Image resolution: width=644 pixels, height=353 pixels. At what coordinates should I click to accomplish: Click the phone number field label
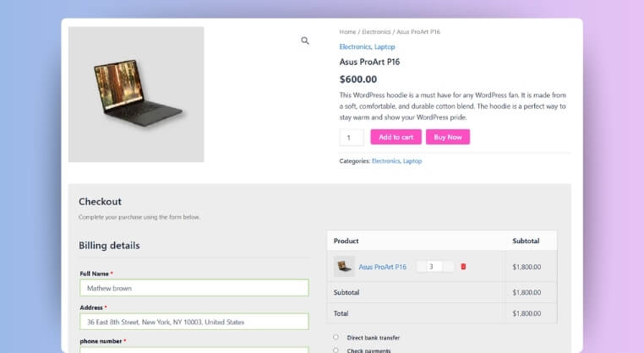pyautogui.click(x=101, y=341)
